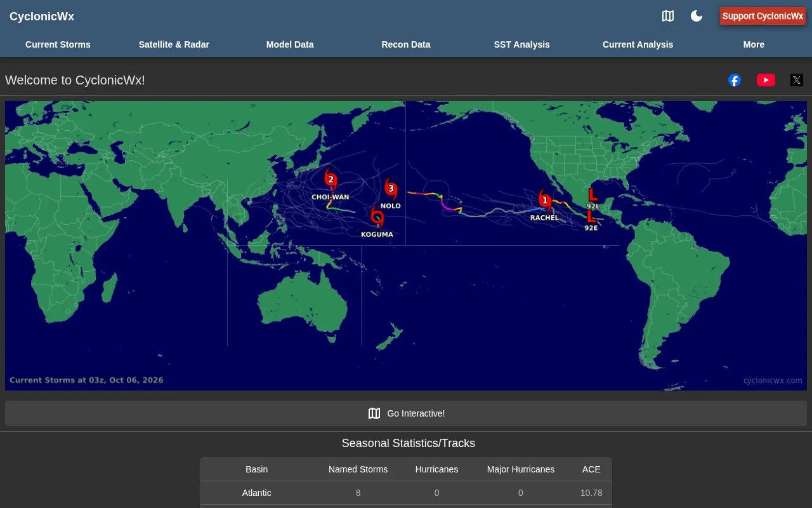812x508 pixels.
Task: Select the KOGUMA storm icon
Action: [x=377, y=217]
